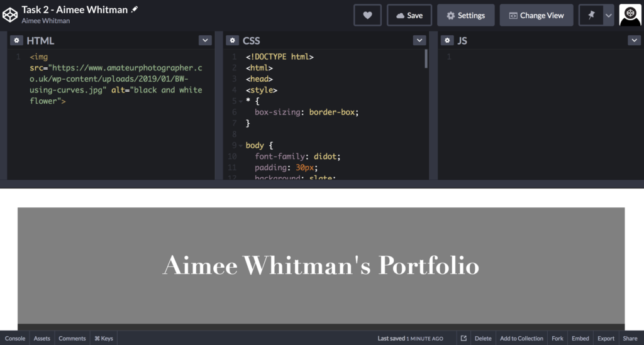Open the Comments tab in footer
The height and width of the screenshot is (345, 644).
[72, 338]
